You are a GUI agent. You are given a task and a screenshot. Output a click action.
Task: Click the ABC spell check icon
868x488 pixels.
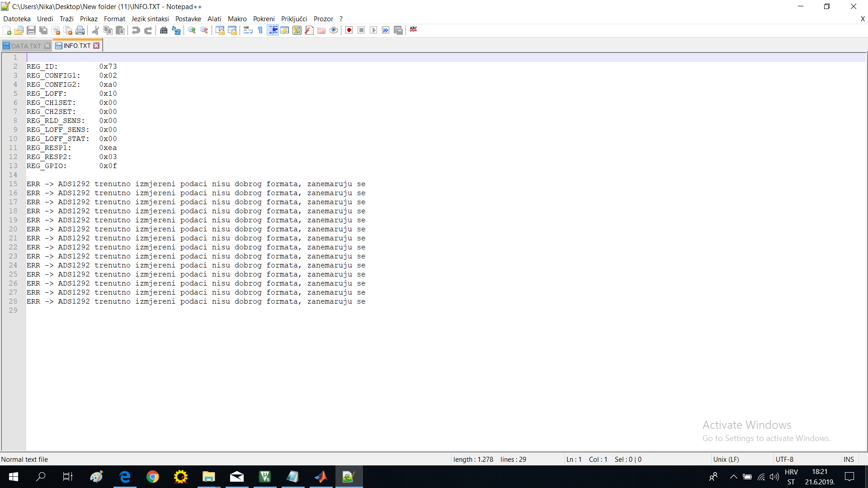pyautogui.click(x=414, y=30)
